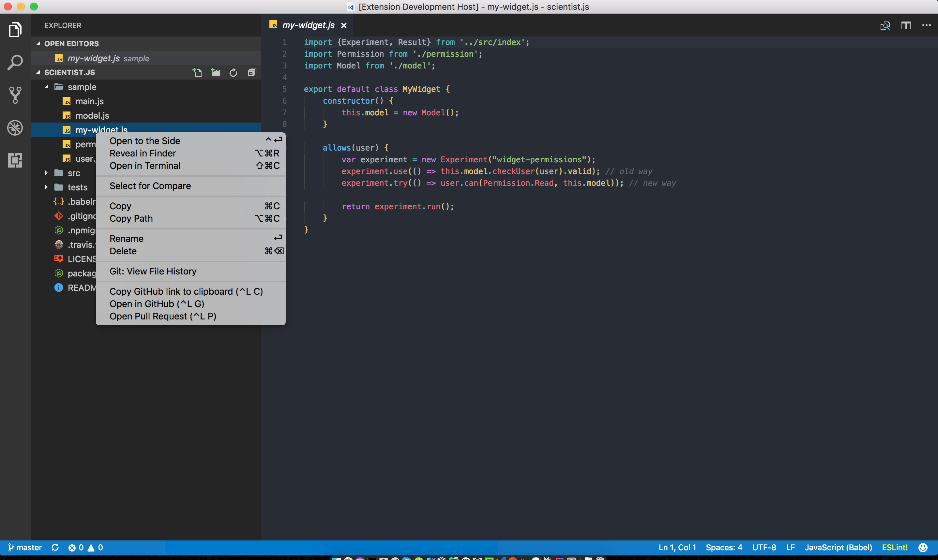Open the Debug view icon
938x560 pixels.
[x=15, y=127]
